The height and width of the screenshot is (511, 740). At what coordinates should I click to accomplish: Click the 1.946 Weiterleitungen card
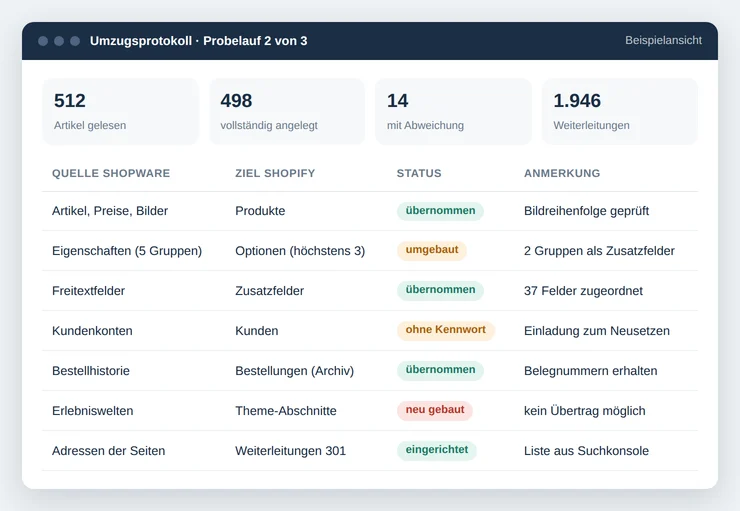click(x=620, y=112)
